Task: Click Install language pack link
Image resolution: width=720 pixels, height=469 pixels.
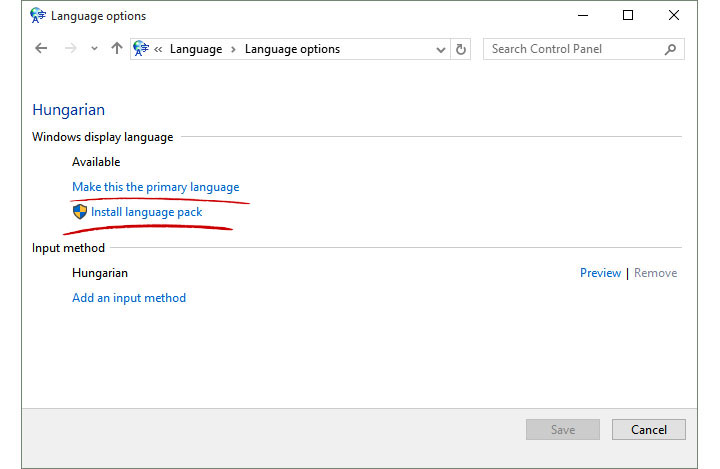Action: pyautogui.click(x=146, y=212)
